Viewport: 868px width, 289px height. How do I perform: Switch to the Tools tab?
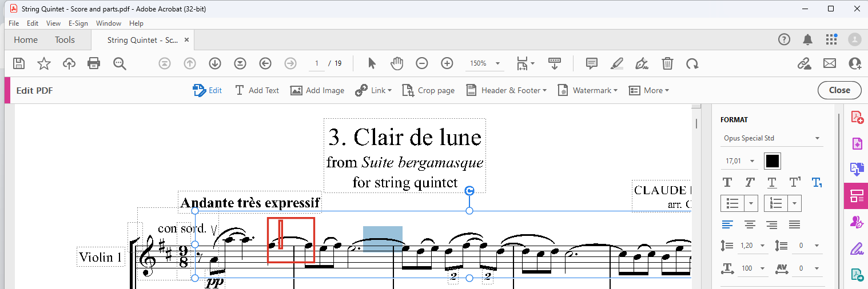click(x=65, y=40)
